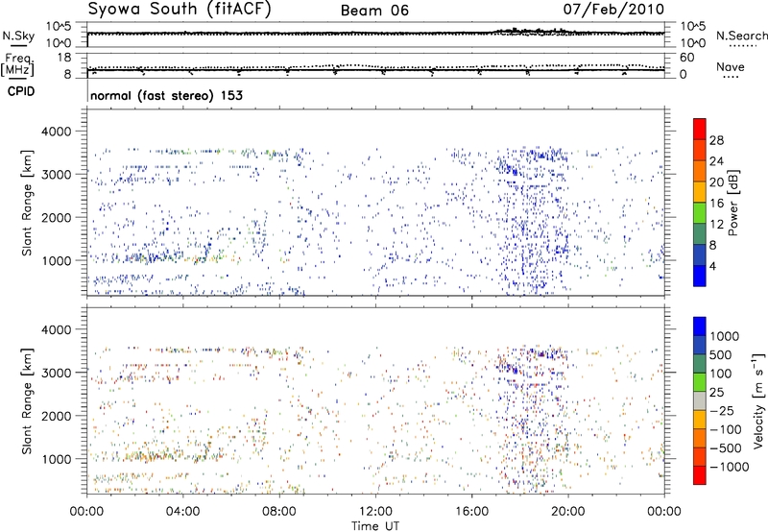Click the Velocity [m s-1] colorbar title
Viewport: 768px width, 532px height.
758,399
